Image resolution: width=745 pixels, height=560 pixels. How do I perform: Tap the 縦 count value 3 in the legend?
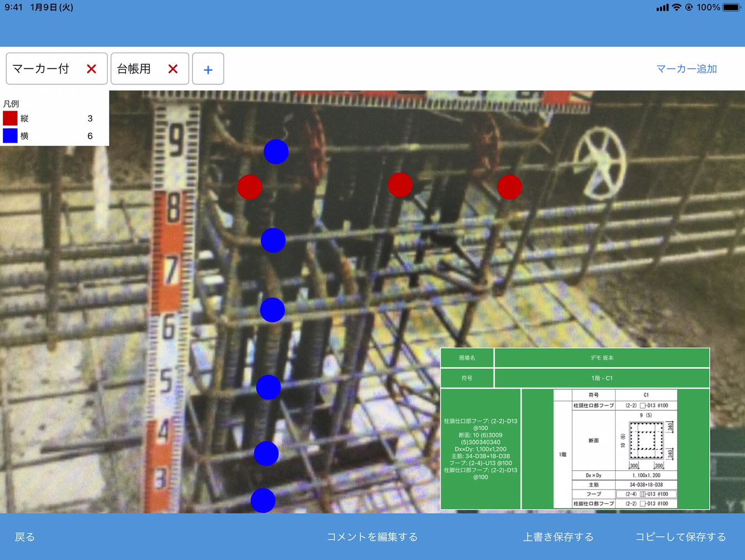[x=90, y=118]
